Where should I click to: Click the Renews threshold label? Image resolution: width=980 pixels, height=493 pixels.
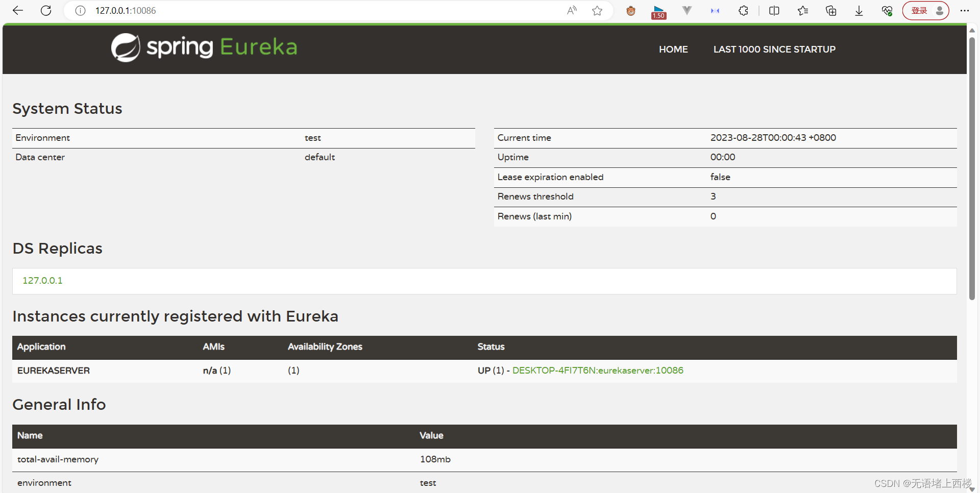(x=535, y=196)
